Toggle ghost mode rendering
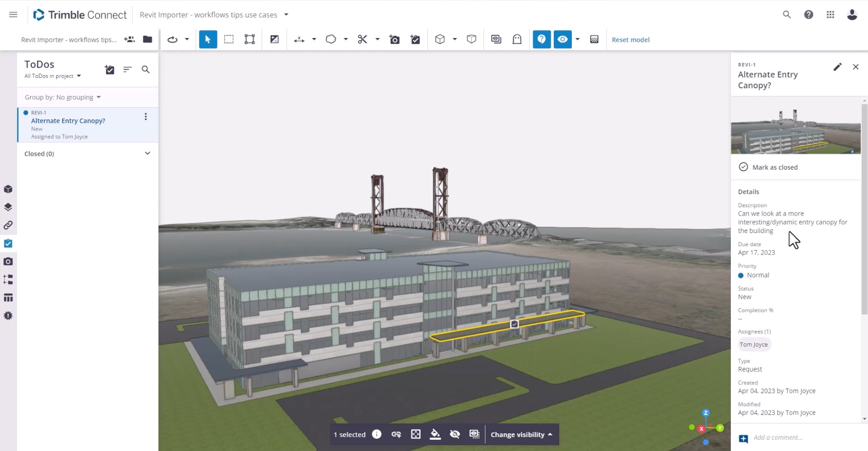The height and width of the screenshot is (451, 868). pos(517,39)
